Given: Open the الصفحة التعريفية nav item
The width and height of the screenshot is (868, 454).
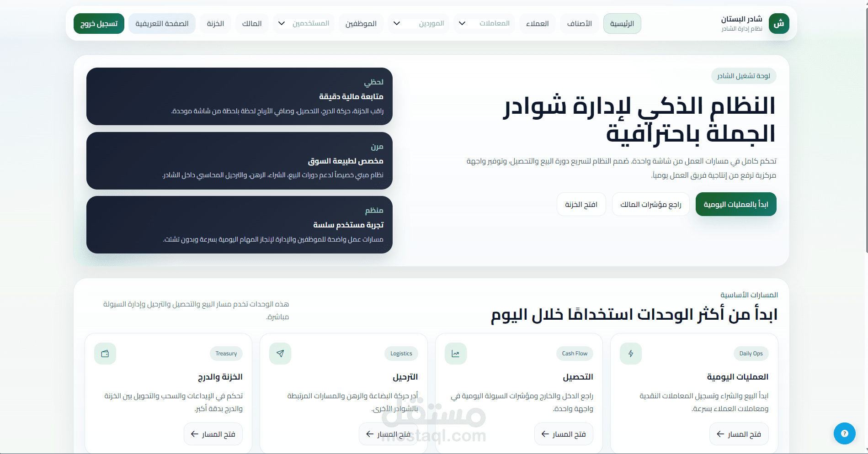Looking at the screenshot, I should tap(162, 23).
